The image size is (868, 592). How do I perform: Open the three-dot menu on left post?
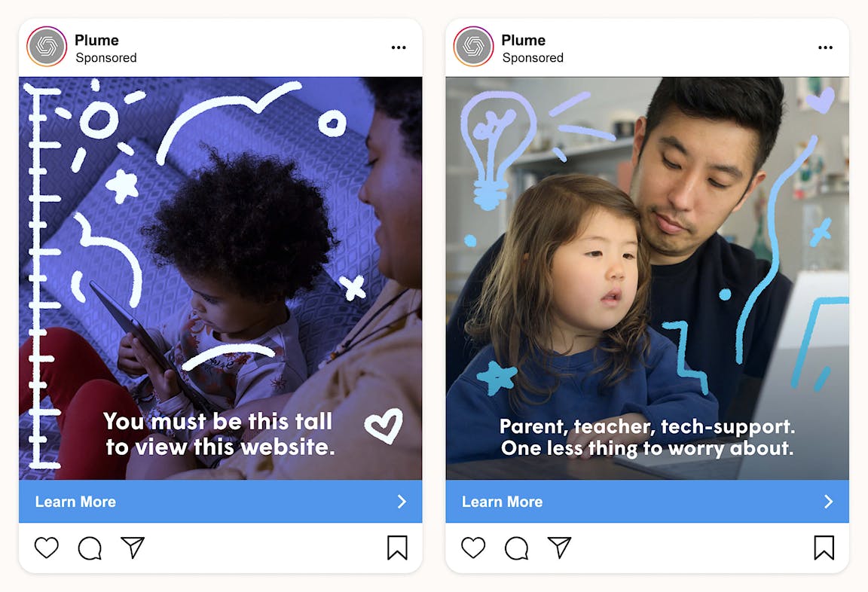point(399,47)
